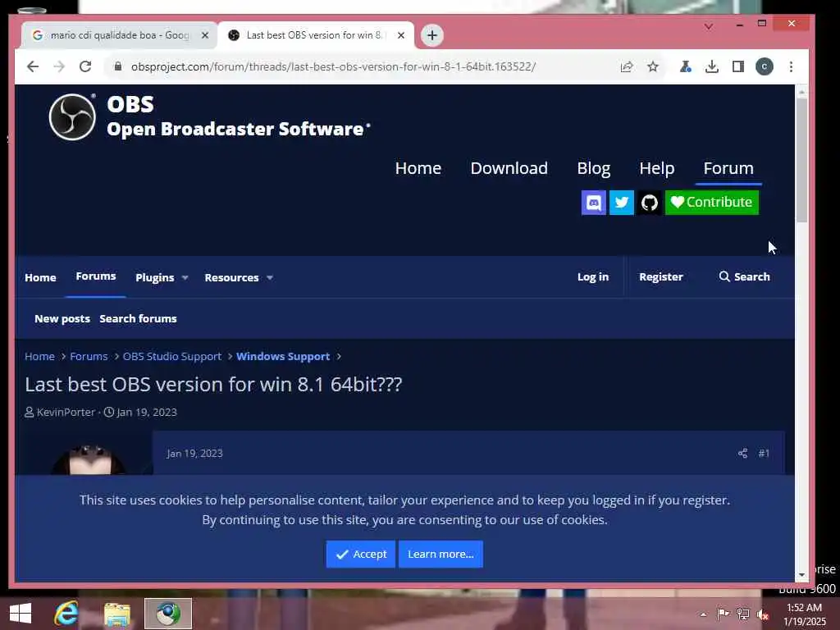Close the OBS forum tab
This screenshot has width=840, height=630.
pyautogui.click(x=400, y=35)
